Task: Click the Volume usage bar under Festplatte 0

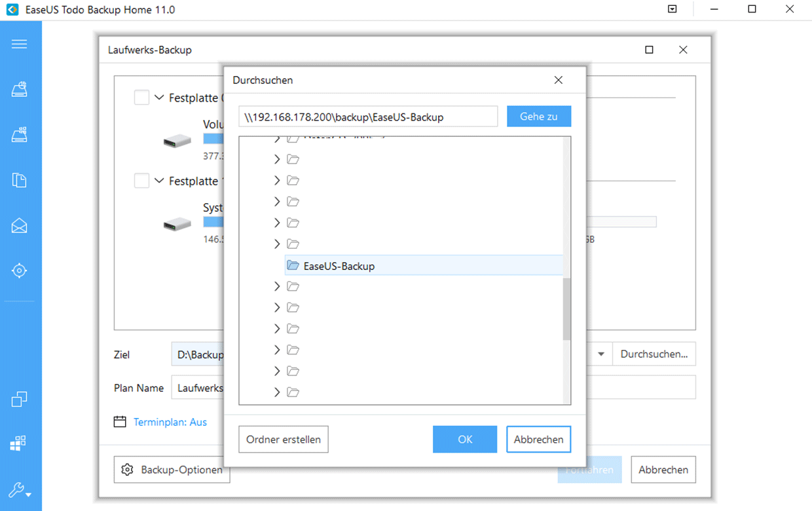Action: (213, 139)
